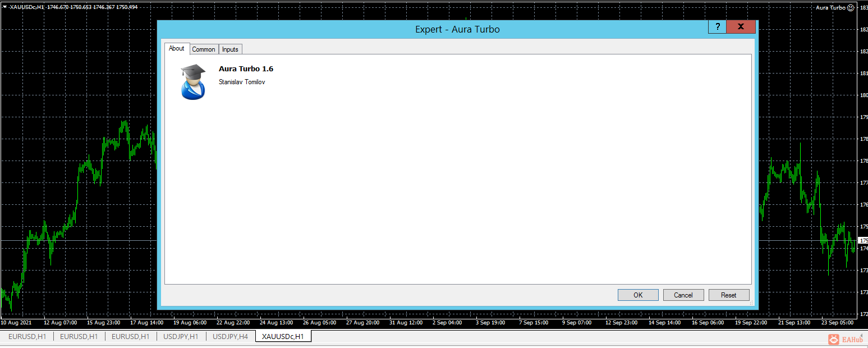Screen dimensions: 868x348
Task: Open the USDJPY,H4 chart tab
Action: [231, 337]
